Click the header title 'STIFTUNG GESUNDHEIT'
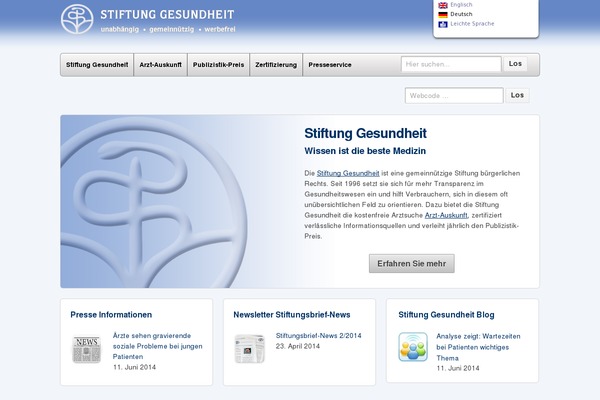The width and height of the screenshot is (600, 400). [167, 15]
